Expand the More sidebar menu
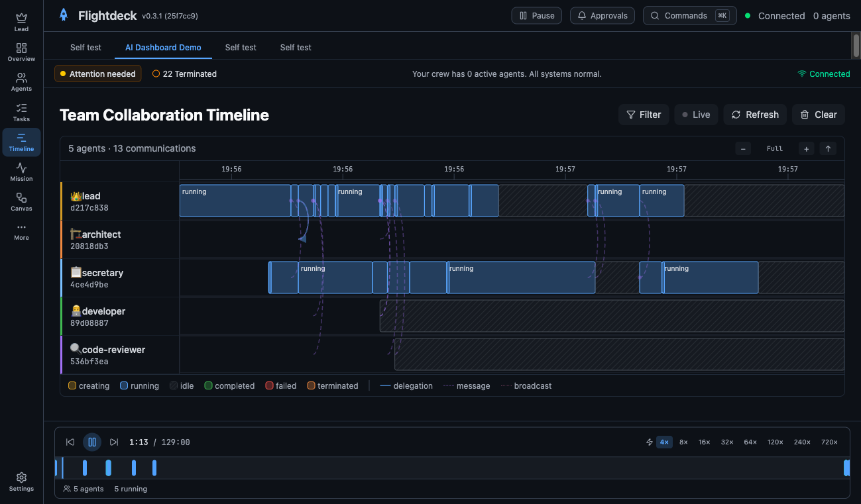Screen dimensions: 861x504 [x=21, y=231]
